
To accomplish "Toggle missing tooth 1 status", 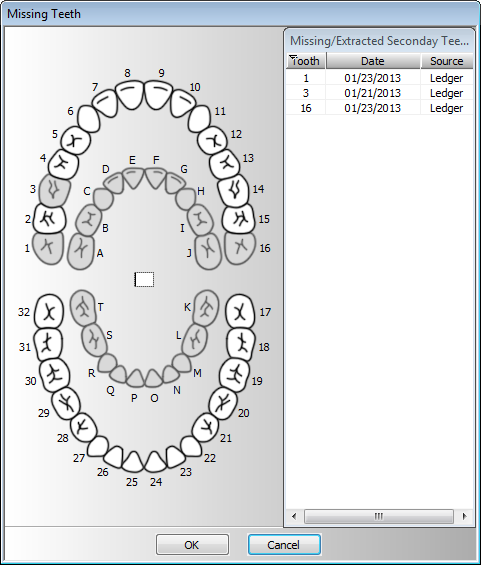I will (x=48, y=248).
